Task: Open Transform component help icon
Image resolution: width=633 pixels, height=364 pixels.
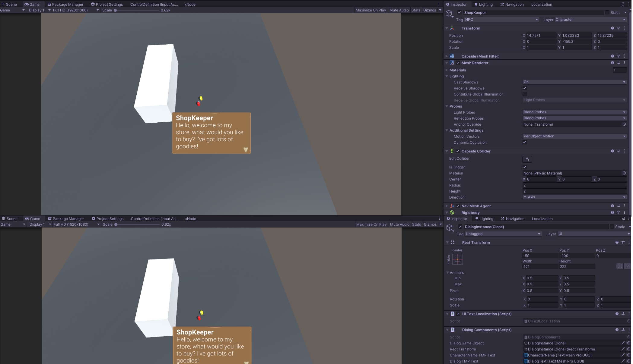Action: [612, 28]
